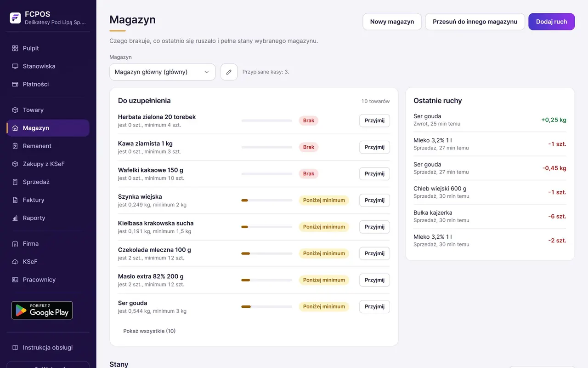Viewport: 588px width, 368px height.
Task: Click the Raporty chart icon
Action: point(15,218)
